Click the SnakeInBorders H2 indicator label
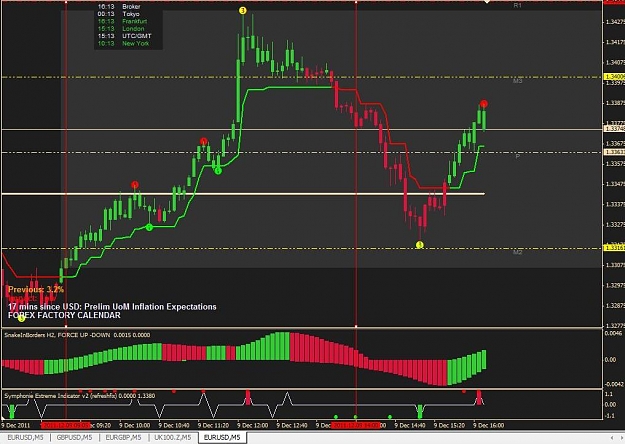The height and width of the screenshot is (444, 625). click(x=77, y=335)
